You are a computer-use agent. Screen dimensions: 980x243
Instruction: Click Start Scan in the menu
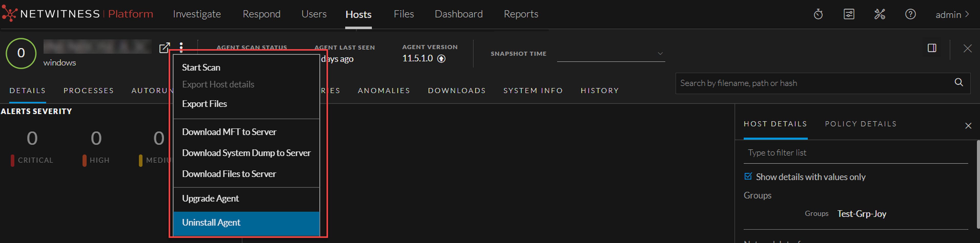click(201, 67)
